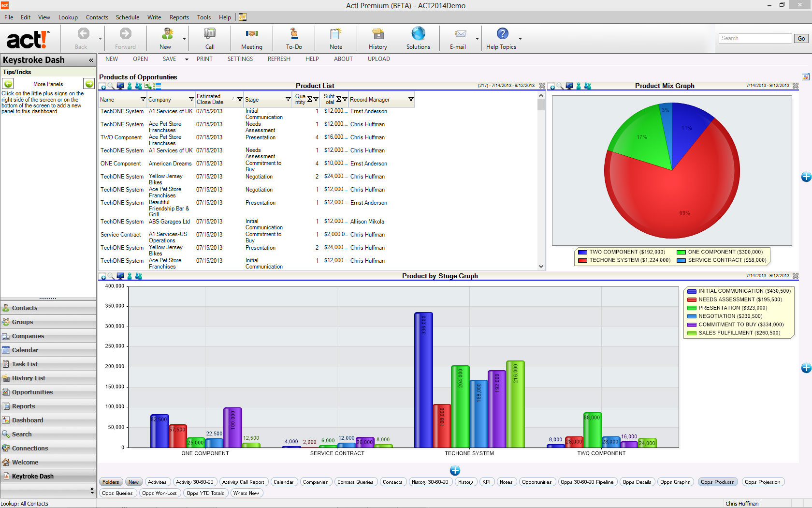The image size is (812, 508).
Task: Open the New toolbar button dropdown arrow
Action: pos(184,39)
